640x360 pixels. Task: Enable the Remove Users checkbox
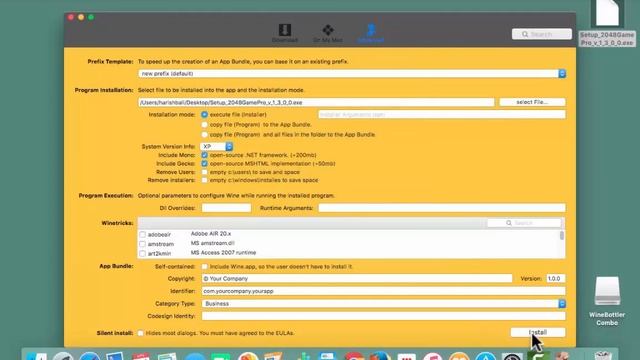(x=204, y=172)
